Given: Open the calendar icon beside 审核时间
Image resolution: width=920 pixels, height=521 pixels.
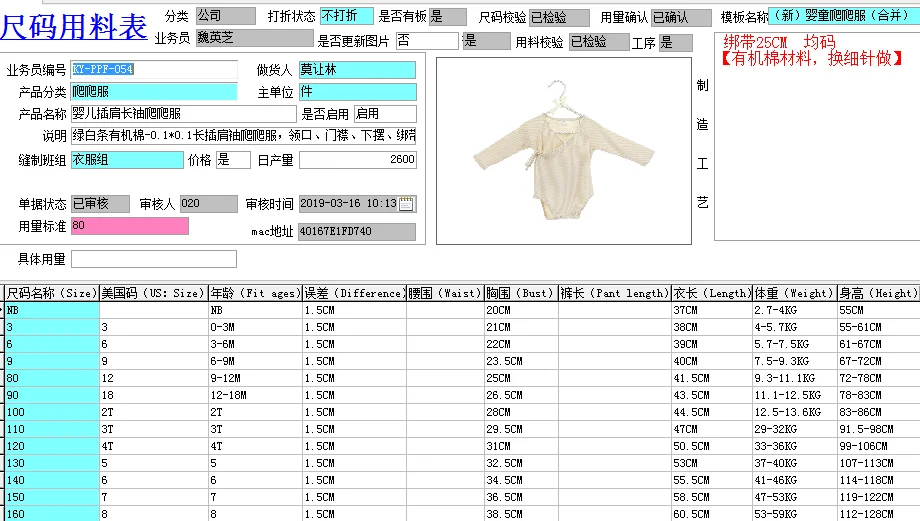Looking at the screenshot, I should tap(406, 204).
